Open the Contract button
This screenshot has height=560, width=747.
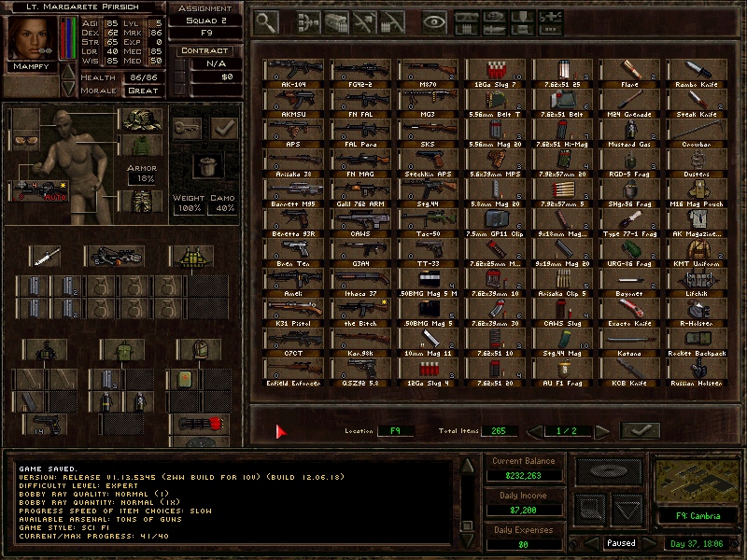204,50
